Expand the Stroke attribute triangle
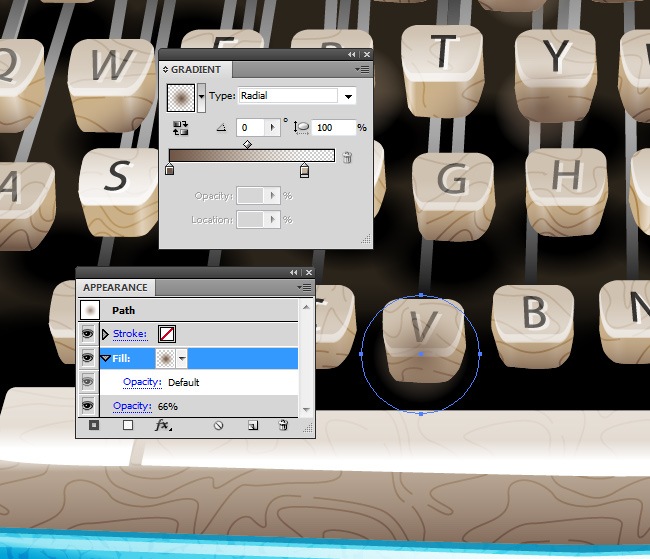This screenshot has width=650, height=559. (105, 334)
